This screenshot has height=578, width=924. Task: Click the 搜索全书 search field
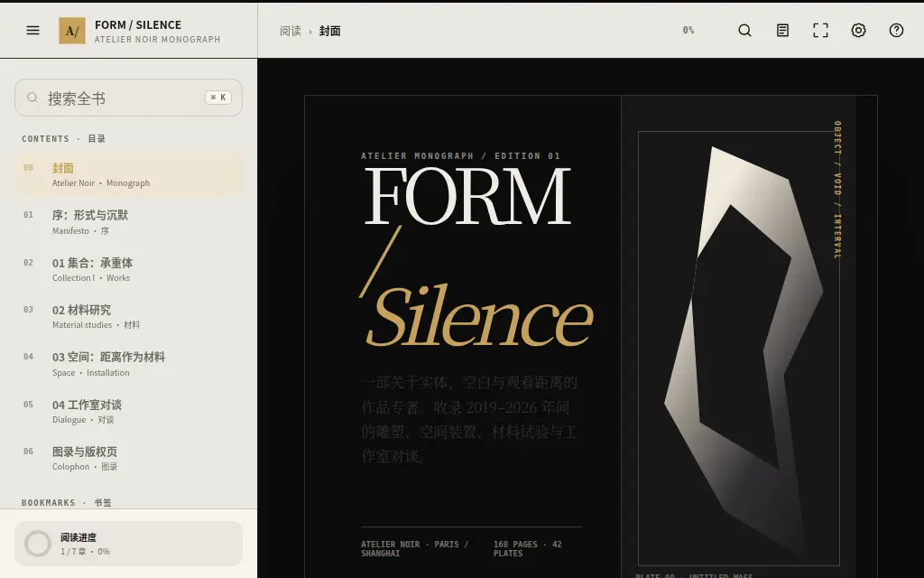(128, 98)
